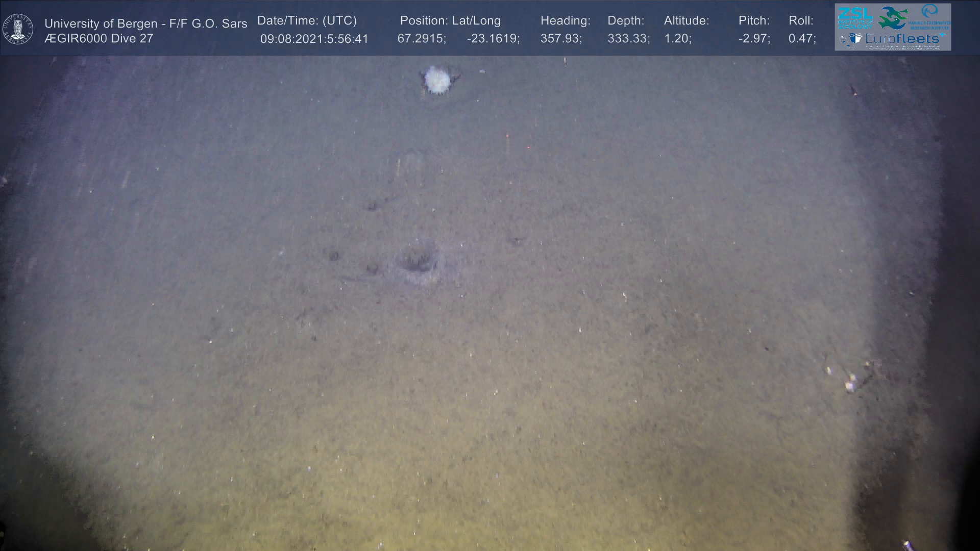
Task: Click the depth value 333.33
Action: click(628, 39)
